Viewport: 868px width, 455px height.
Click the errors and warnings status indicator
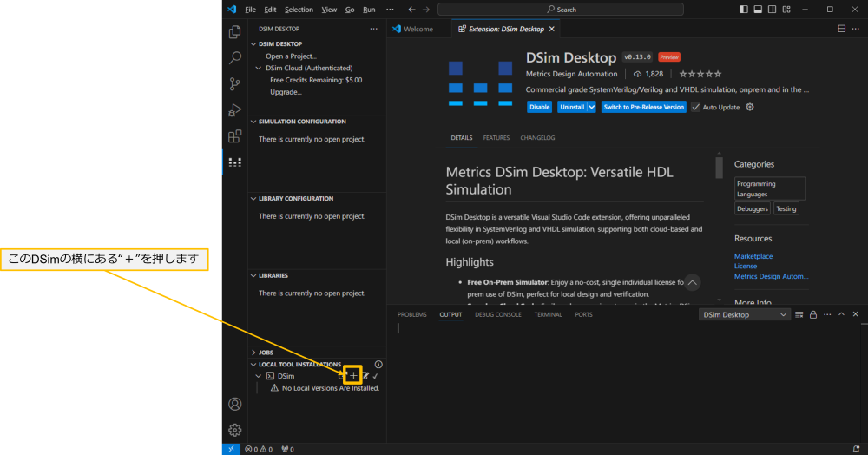[259, 449]
